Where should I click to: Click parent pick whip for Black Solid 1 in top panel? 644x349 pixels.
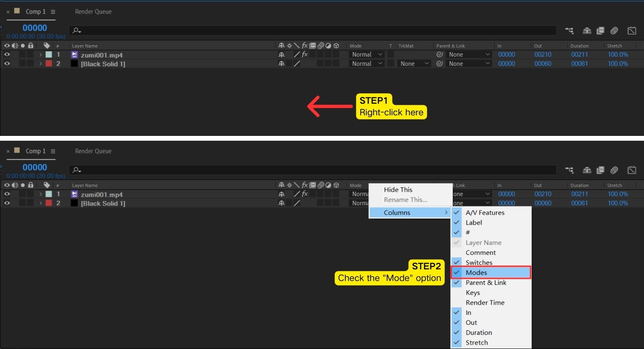[440, 64]
